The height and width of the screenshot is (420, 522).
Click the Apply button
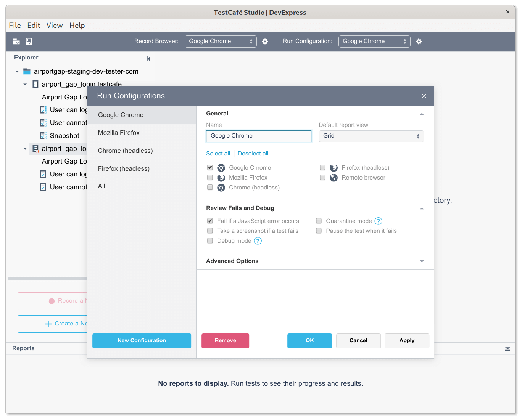click(x=407, y=341)
